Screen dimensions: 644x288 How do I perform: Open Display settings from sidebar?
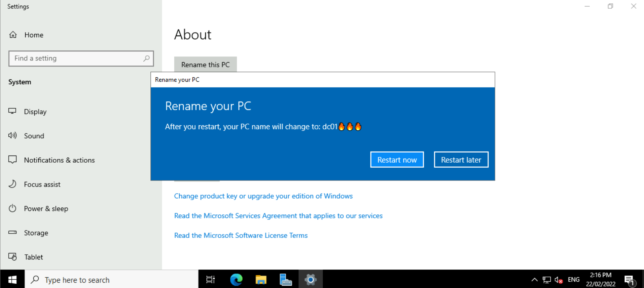pyautogui.click(x=35, y=112)
